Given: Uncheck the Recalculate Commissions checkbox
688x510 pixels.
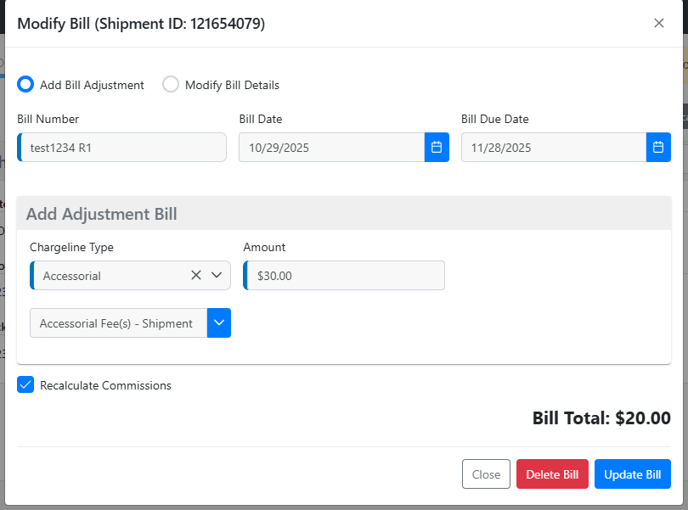Looking at the screenshot, I should (26, 385).
